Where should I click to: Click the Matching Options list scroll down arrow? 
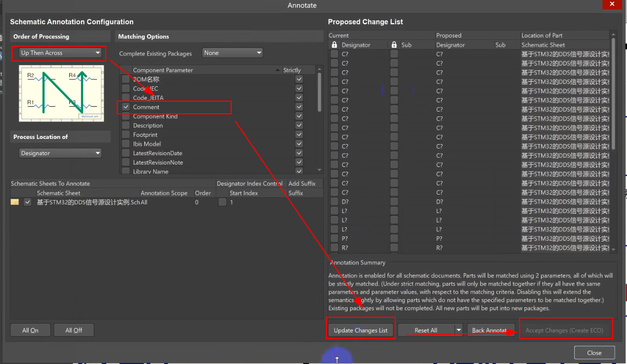coord(319,170)
